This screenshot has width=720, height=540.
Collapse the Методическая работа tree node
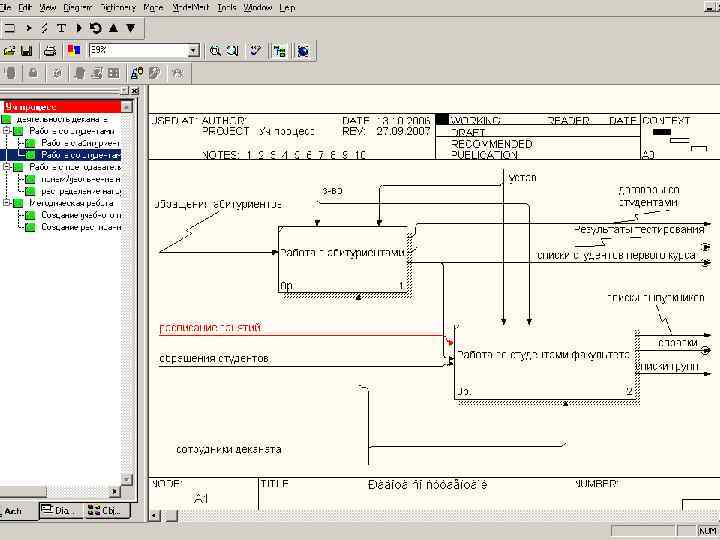(x=6, y=203)
